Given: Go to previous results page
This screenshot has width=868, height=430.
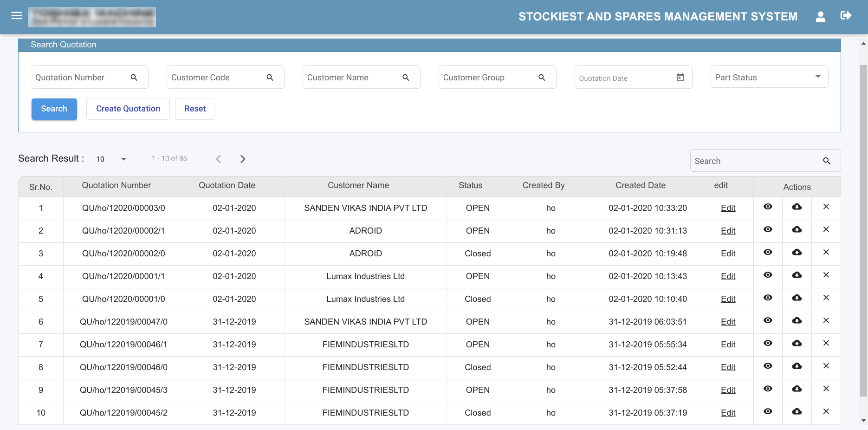Looking at the screenshot, I should pyautogui.click(x=219, y=159).
